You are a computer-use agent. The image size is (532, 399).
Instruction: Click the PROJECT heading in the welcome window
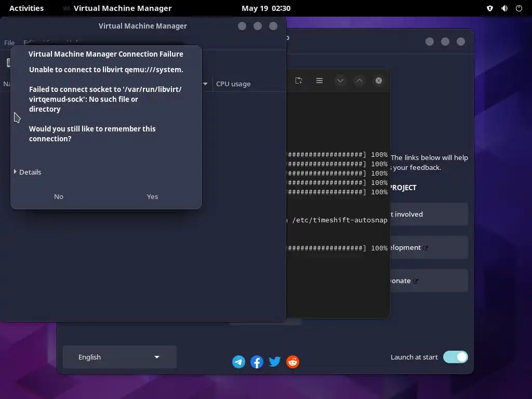coord(403,188)
